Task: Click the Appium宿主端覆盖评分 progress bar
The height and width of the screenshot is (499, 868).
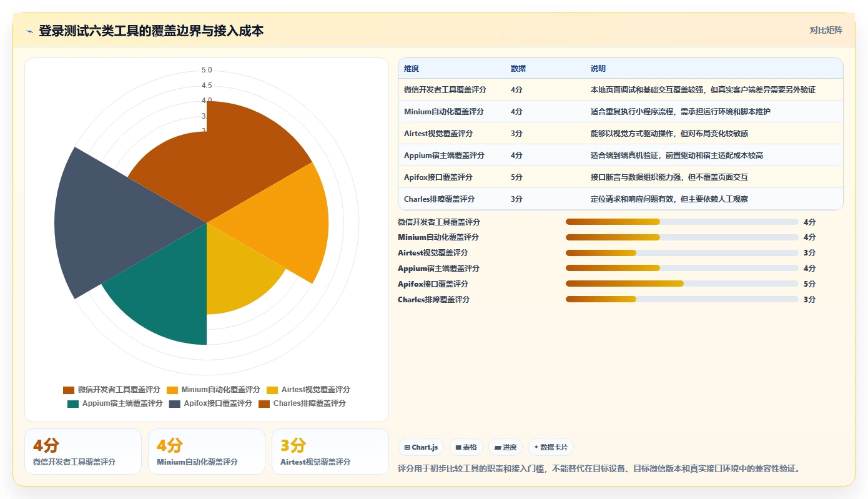Action: [x=682, y=269]
